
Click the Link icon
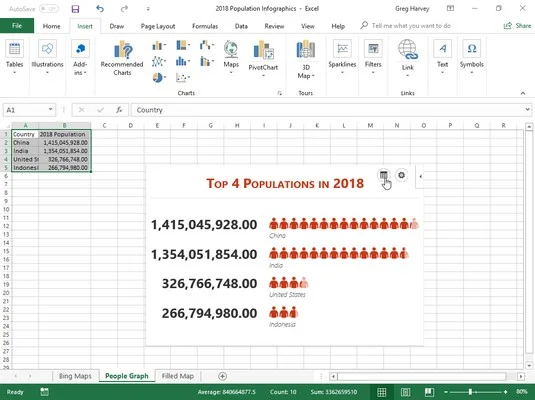point(407,57)
